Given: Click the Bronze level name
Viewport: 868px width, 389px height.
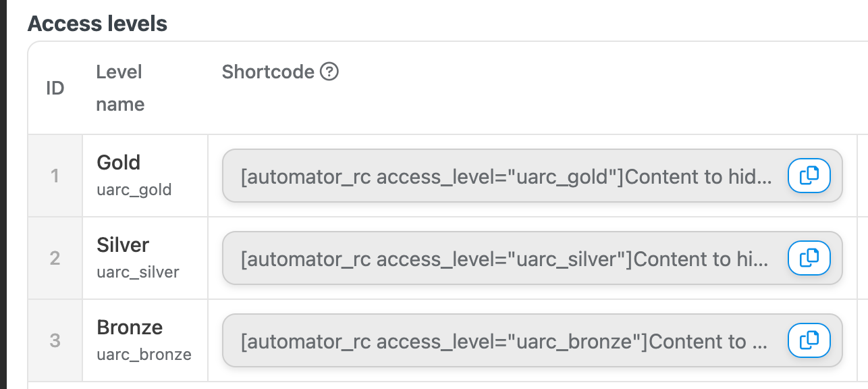Looking at the screenshot, I should tap(130, 328).
